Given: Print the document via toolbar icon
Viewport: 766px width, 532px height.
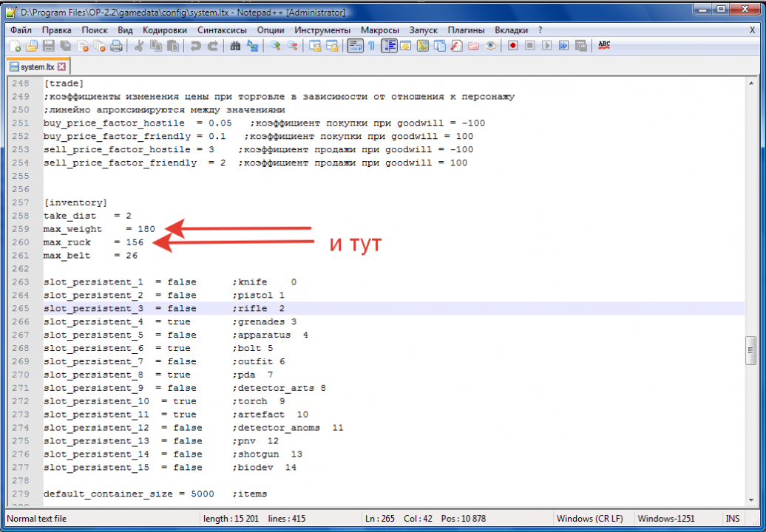Looking at the screenshot, I should [x=116, y=47].
